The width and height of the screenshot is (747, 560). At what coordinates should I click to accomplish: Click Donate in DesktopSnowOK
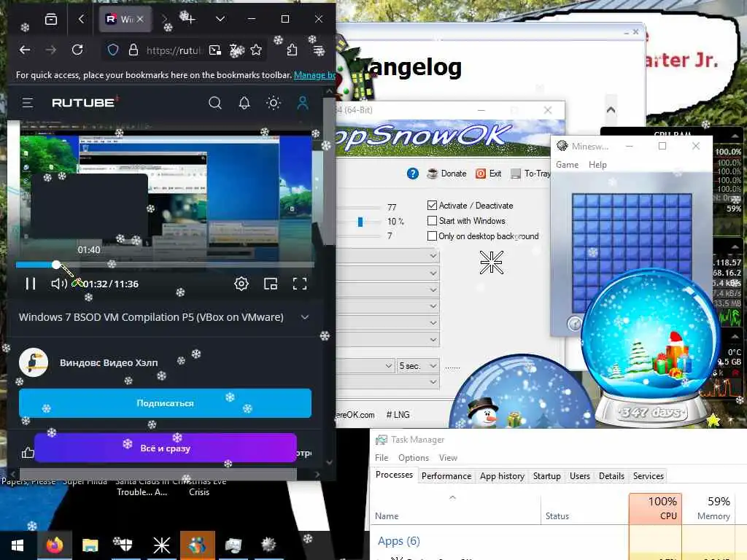point(447,174)
